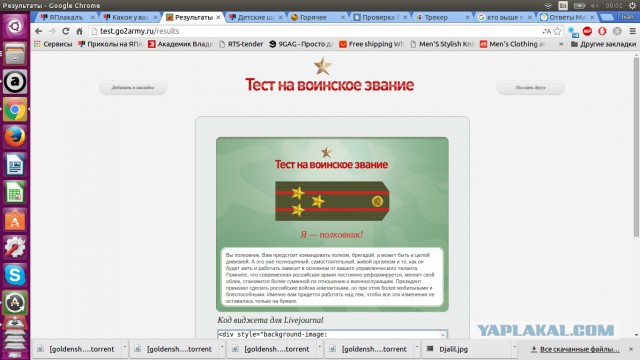Switch to the ЯПлакалъ tab
The height and width of the screenshot is (360, 640).
tap(66, 17)
